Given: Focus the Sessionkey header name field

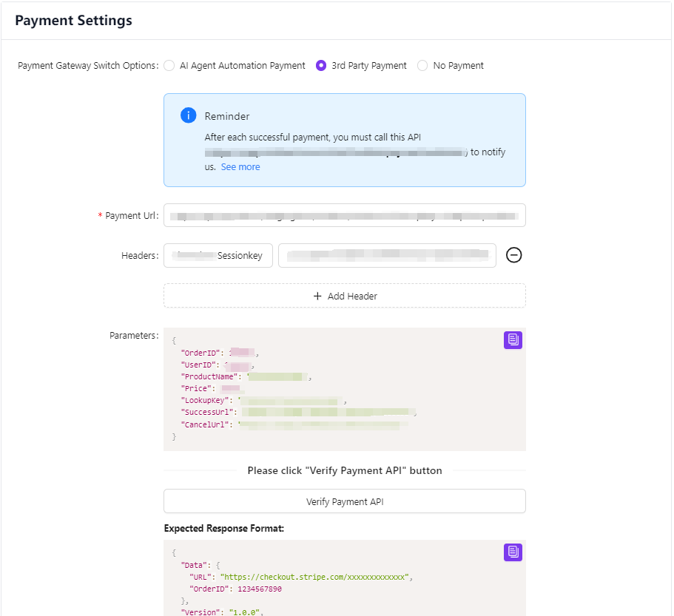Looking at the screenshot, I should pyautogui.click(x=218, y=255).
